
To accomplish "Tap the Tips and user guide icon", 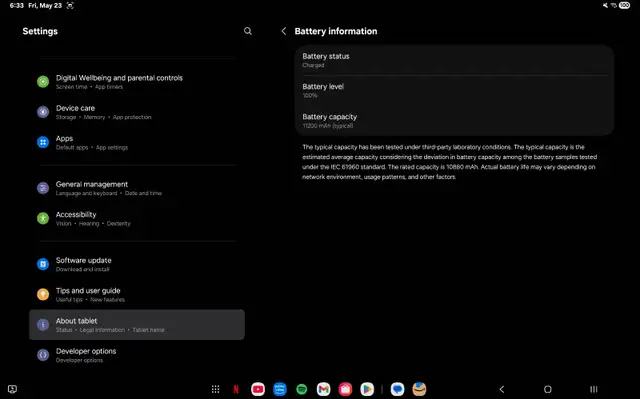I will 43,294.
